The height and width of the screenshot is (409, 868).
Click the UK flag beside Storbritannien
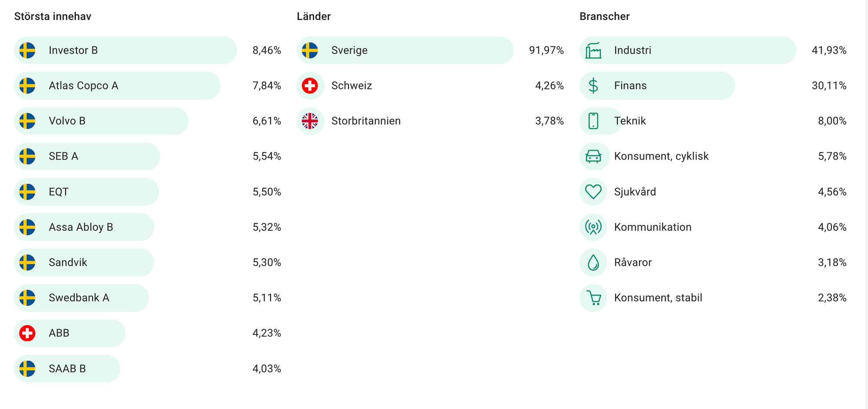[310, 121]
